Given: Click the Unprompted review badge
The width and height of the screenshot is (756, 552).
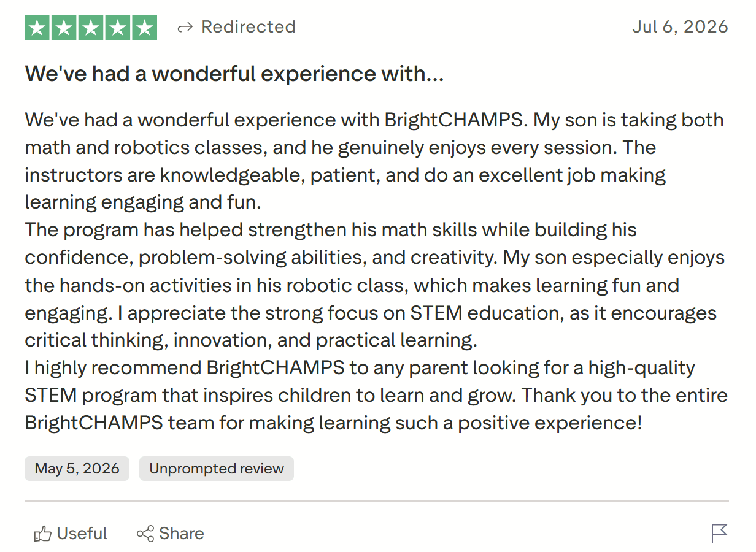Looking at the screenshot, I should pyautogui.click(x=217, y=469).
